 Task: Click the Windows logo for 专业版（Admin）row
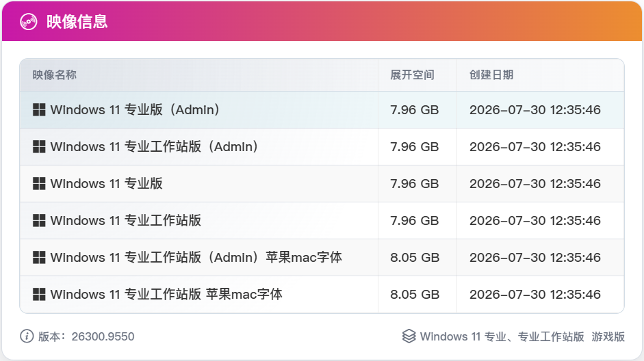tap(39, 110)
